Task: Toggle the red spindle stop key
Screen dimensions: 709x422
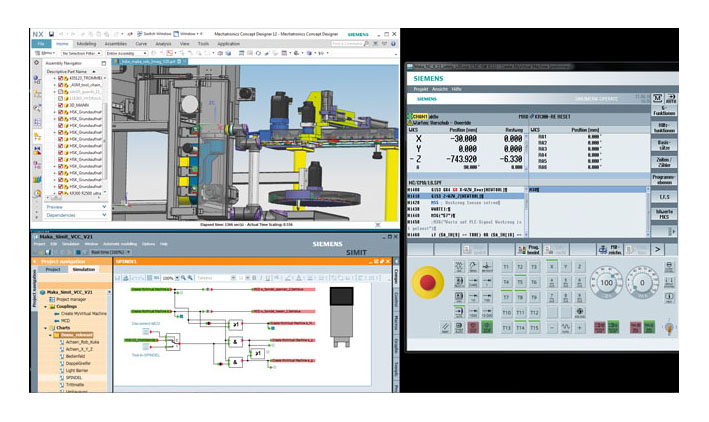Action: click(x=600, y=327)
